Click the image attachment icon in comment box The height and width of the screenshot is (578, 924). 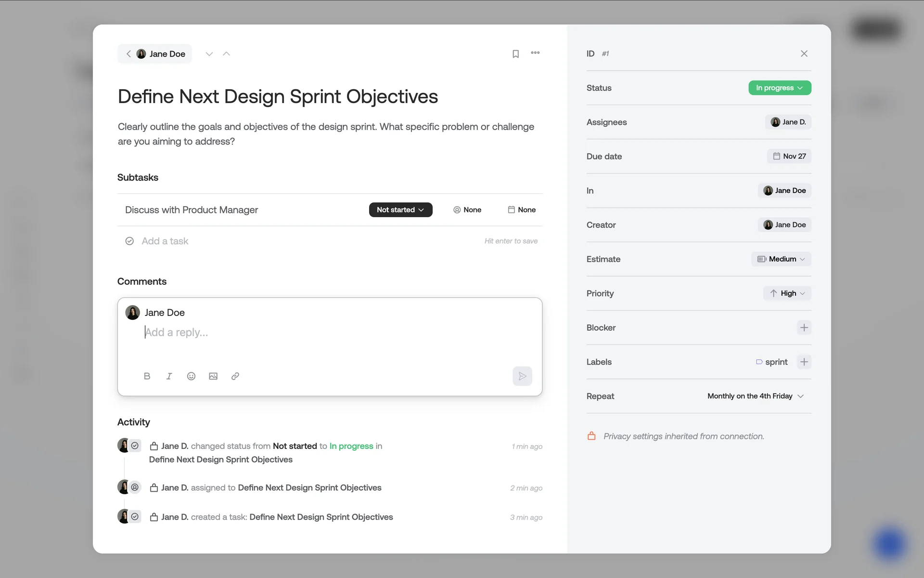click(x=213, y=376)
